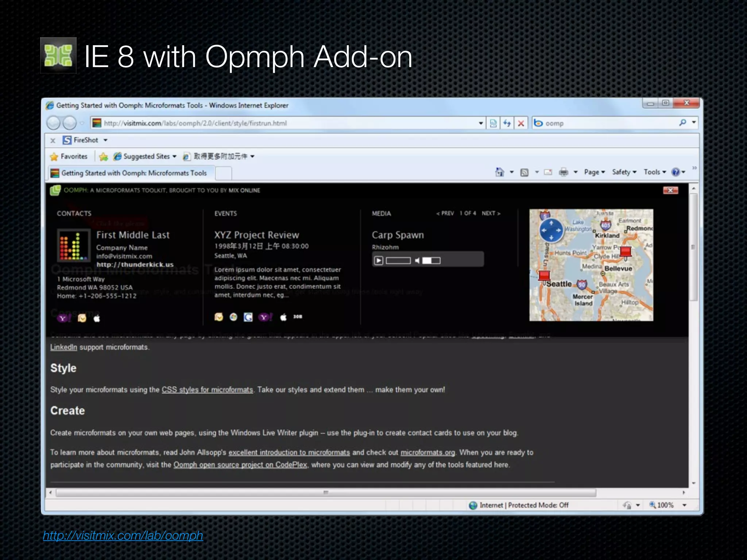Export event to Outlook in Events
The image size is (747, 560).
pos(218,317)
